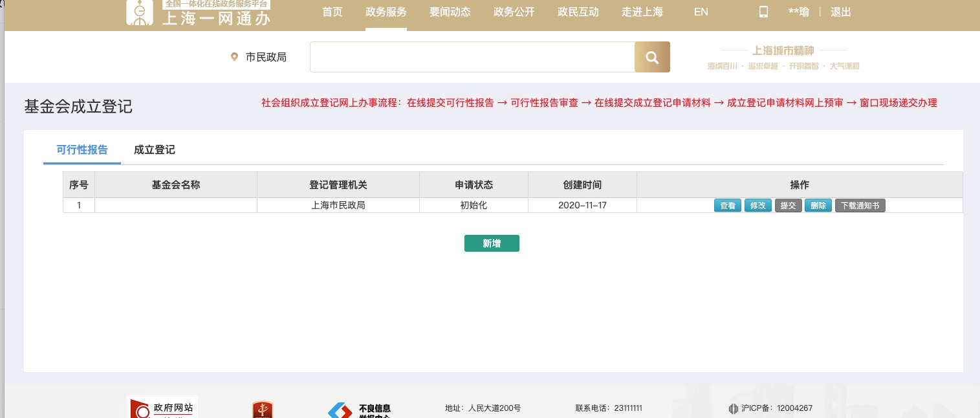Click footer address 人民大道200号
980x418 pixels.
click(483, 408)
